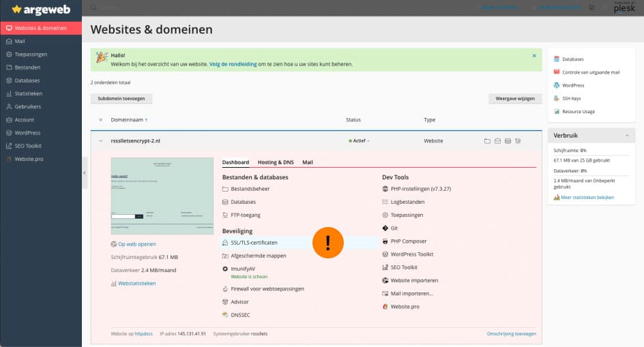Follow the 'Volg de rondleiding' link
This screenshot has width=644, height=347.
point(233,64)
